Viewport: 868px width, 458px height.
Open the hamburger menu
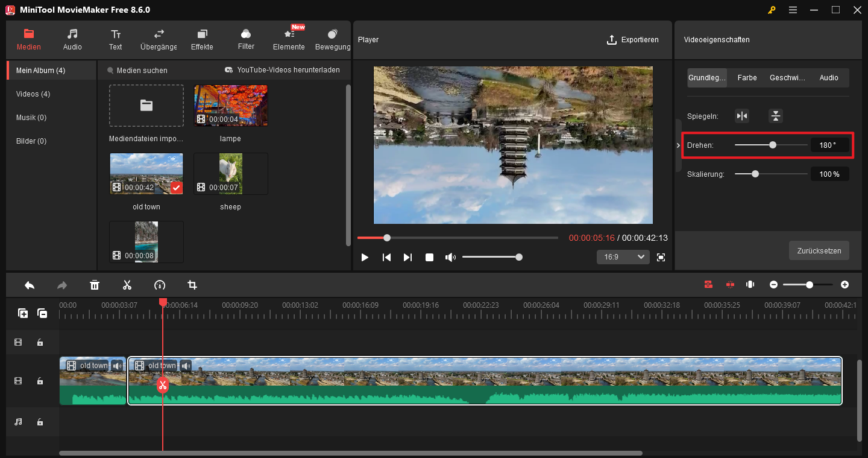click(793, 10)
